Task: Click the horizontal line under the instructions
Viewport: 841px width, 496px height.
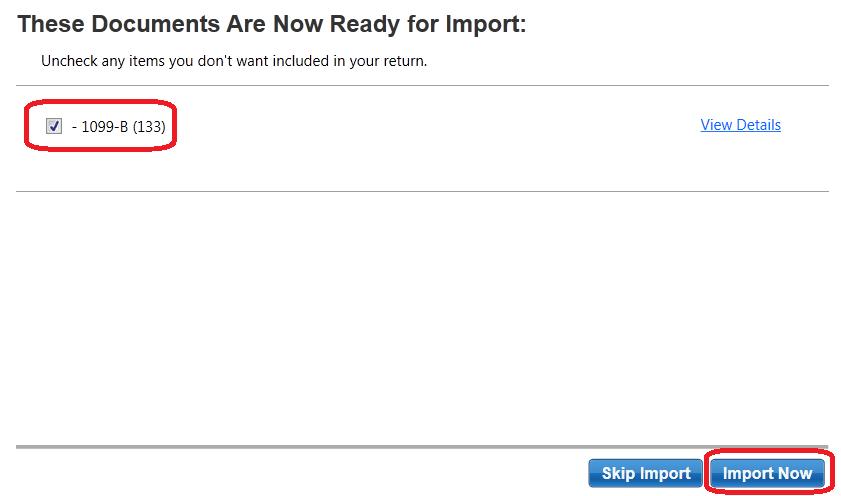Action: 422,85
